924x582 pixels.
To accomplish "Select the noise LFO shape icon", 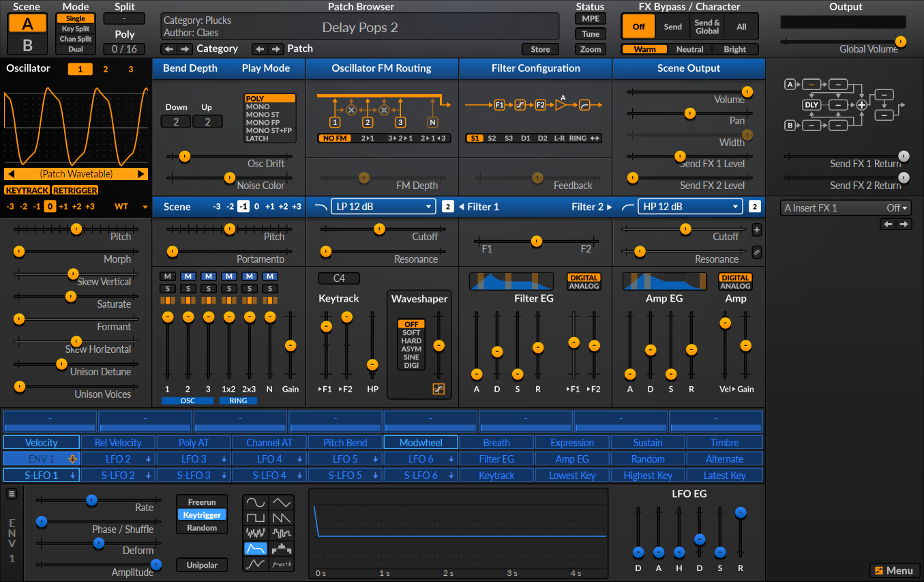I will click(x=256, y=533).
